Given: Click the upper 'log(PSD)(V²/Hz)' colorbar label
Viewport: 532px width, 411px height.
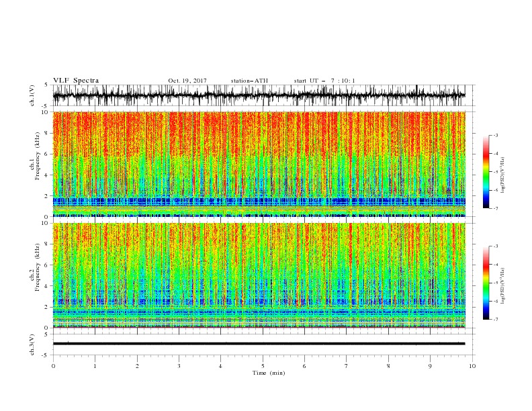Looking at the screenshot, I should pyautogui.click(x=502, y=175).
